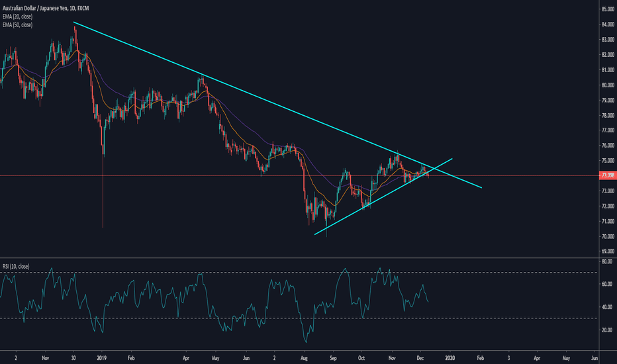This screenshot has width=617, height=364.
Task: Click the 2019 label on time axis
Action: point(102,358)
